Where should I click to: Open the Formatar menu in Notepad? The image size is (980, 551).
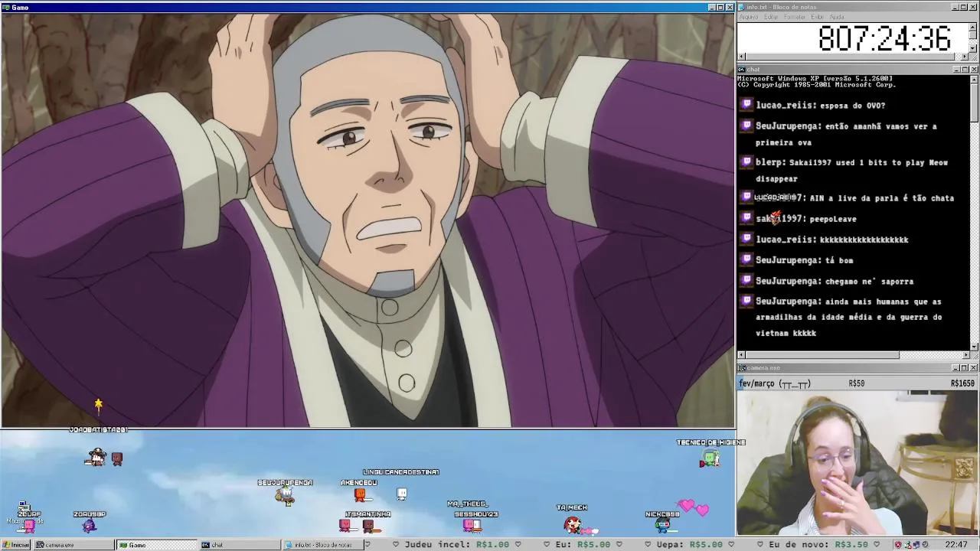(795, 17)
